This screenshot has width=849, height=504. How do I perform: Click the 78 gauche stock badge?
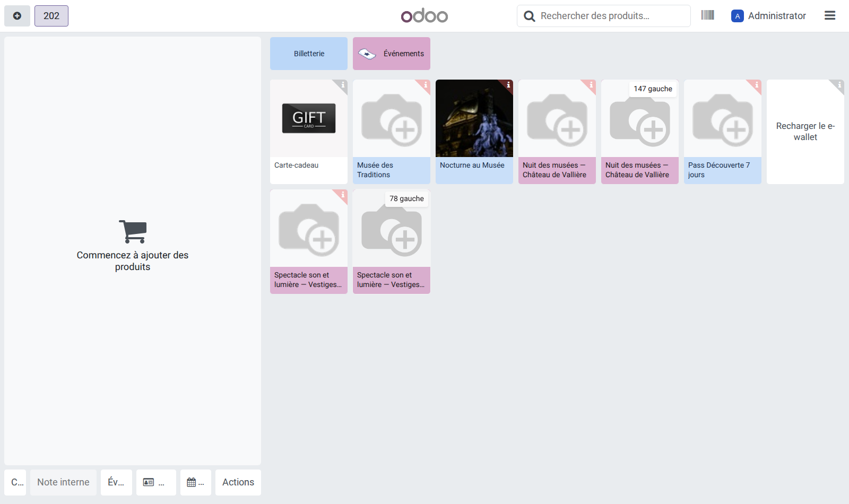tap(406, 198)
